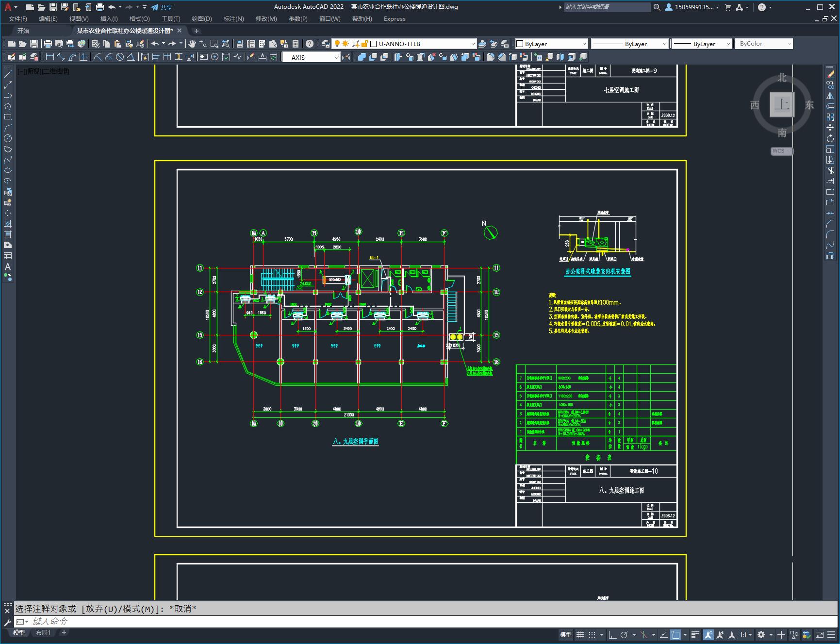This screenshot has width=840, height=644.
Task: Open the AXIS dimension style dropdown
Action: pos(336,57)
